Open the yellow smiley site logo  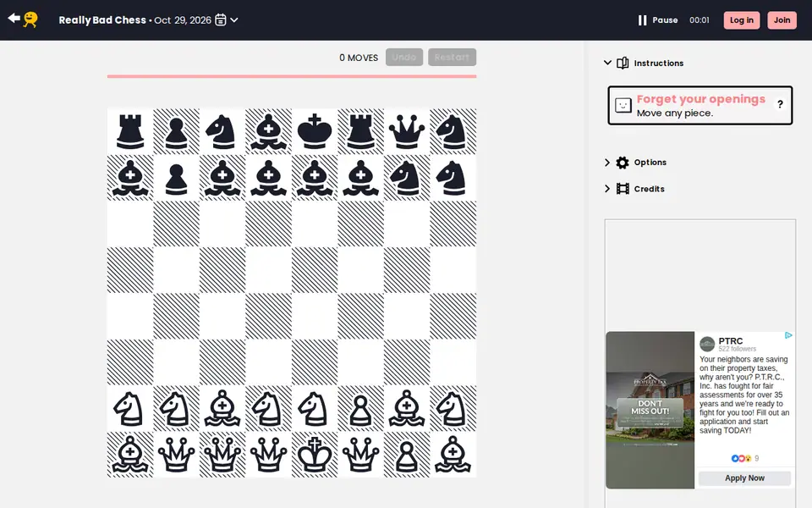coord(30,19)
